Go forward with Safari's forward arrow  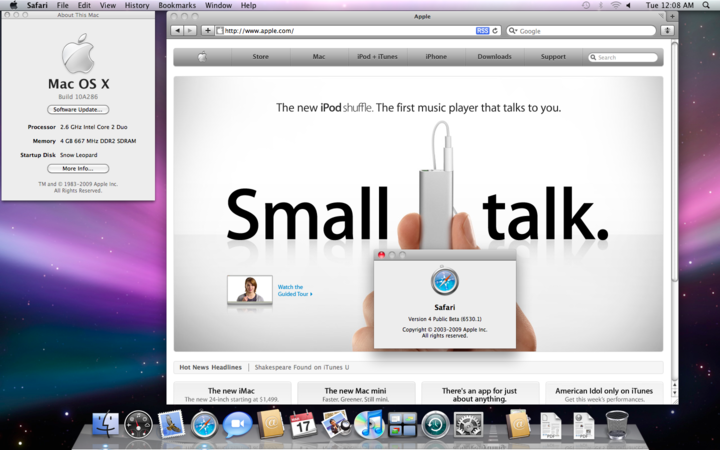190,30
